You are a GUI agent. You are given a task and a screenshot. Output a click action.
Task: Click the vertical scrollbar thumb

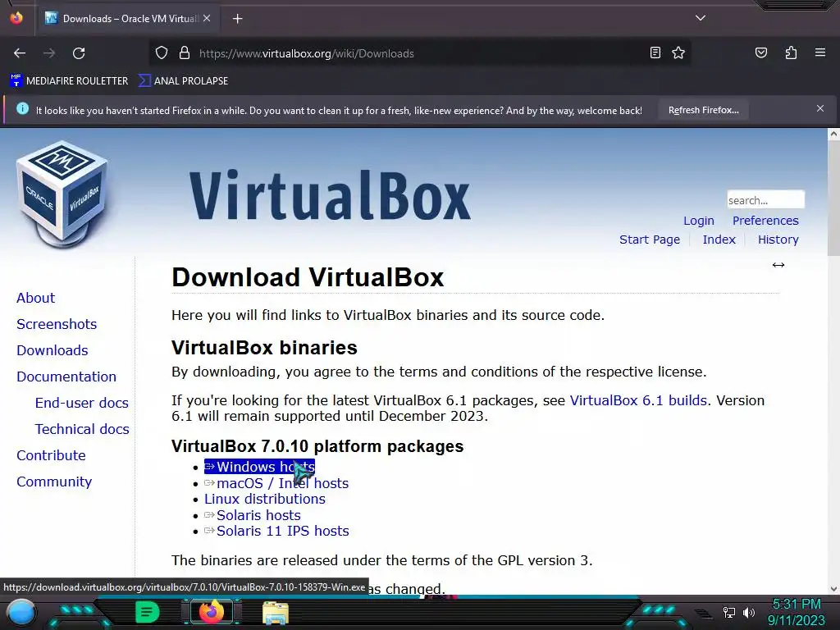tap(833, 199)
